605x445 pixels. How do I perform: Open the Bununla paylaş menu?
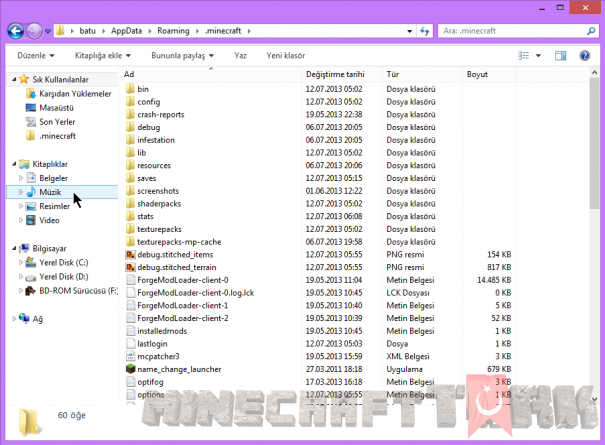pyautogui.click(x=183, y=56)
